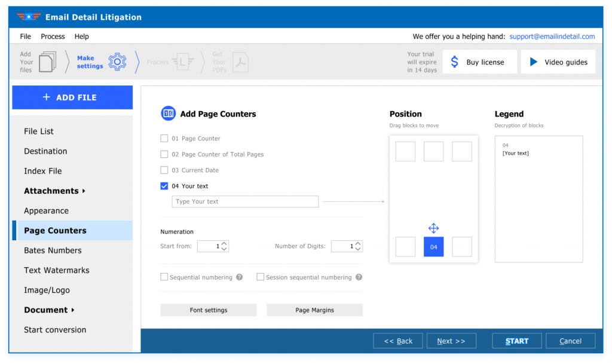This screenshot has height=364, width=612.
Task: Click the ADD FILE button
Action: (x=72, y=97)
